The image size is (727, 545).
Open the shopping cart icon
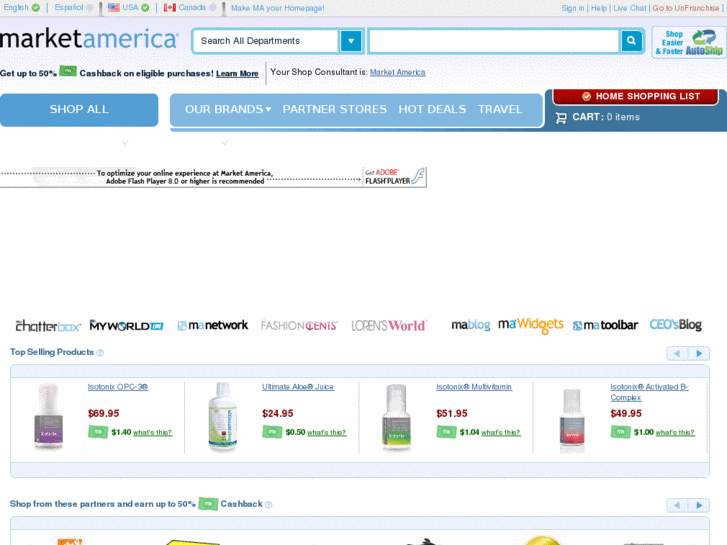pyautogui.click(x=561, y=118)
